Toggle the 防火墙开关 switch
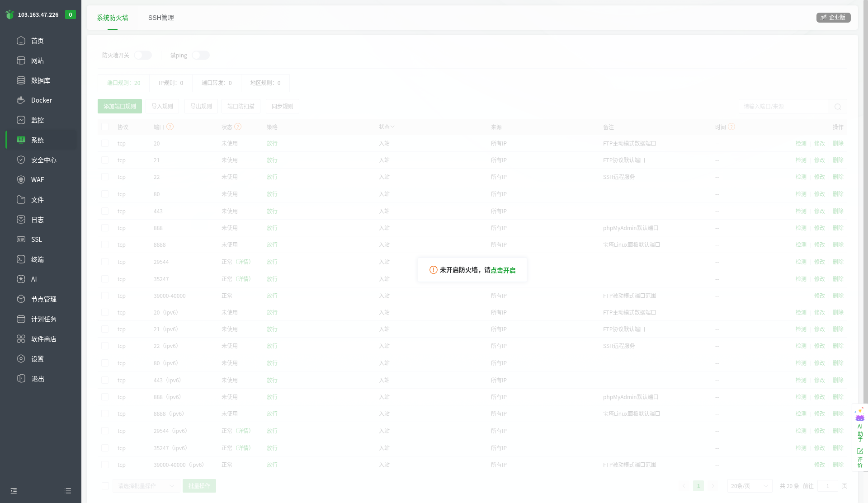 pos(143,55)
